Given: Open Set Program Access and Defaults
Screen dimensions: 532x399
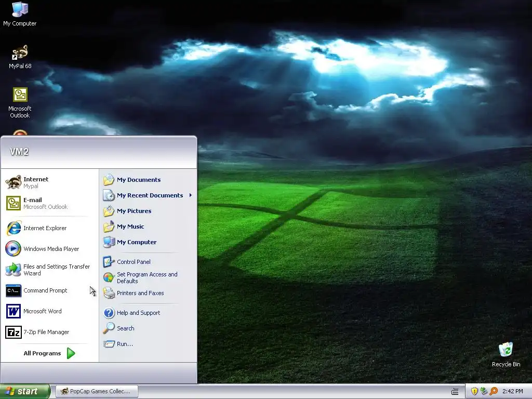Looking at the screenshot, I should [148, 277].
